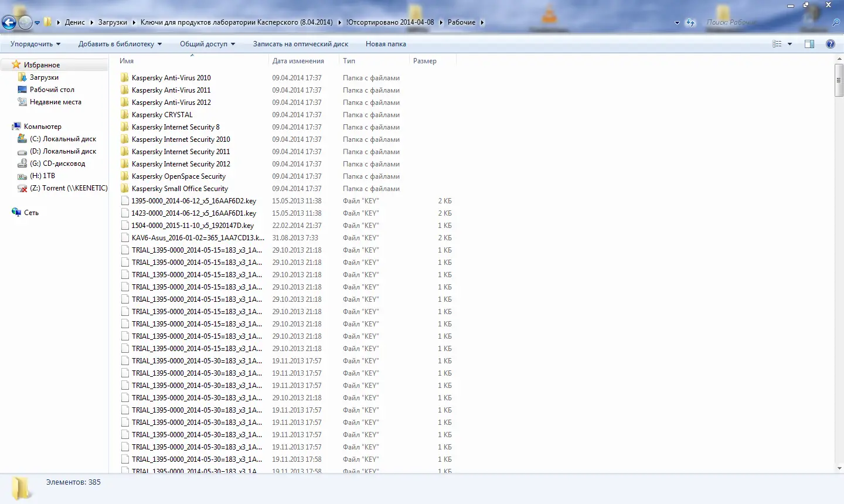This screenshot has width=844, height=504.
Task: Select Сеть in the navigation pane
Action: click(31, 213)
